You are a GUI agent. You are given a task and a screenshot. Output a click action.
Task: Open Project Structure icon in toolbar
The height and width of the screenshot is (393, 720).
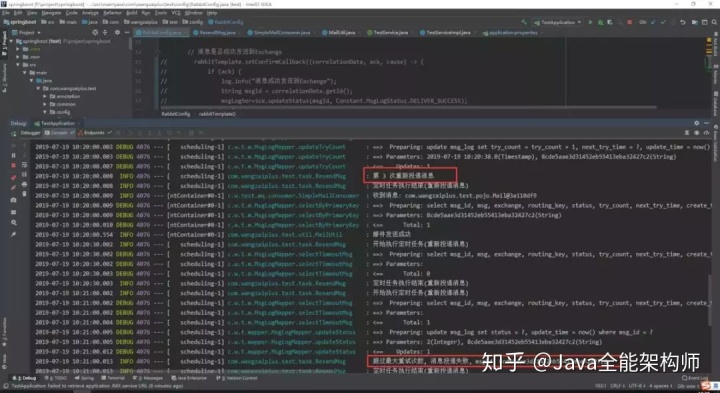pyautogui.click(x=694, y=22)
